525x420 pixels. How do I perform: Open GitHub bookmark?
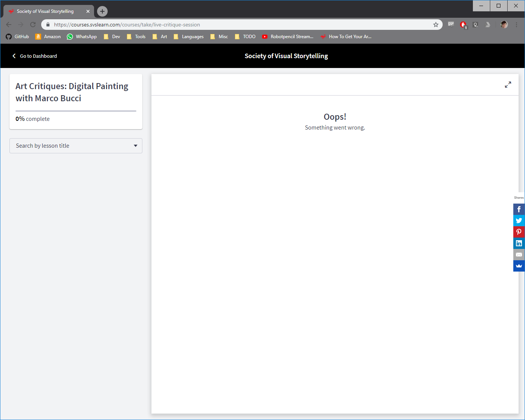point(17,37)
